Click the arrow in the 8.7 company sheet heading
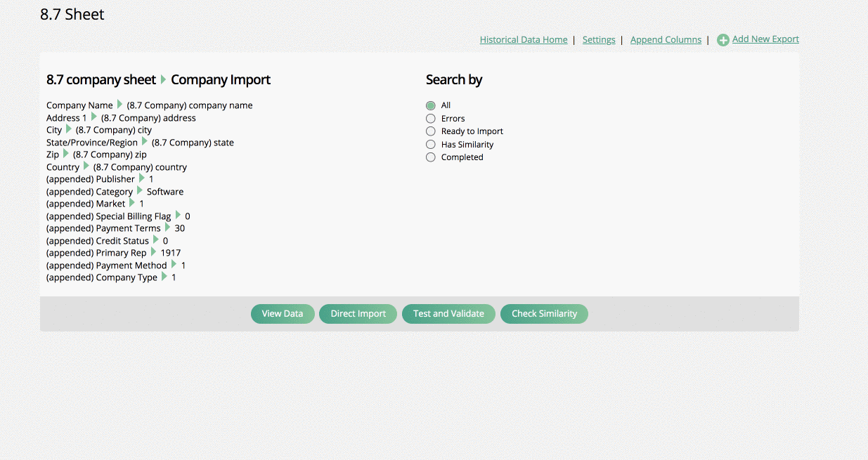The height and width of the screenshot is (460, 868). pyautogui.click(x=164, y=80)
